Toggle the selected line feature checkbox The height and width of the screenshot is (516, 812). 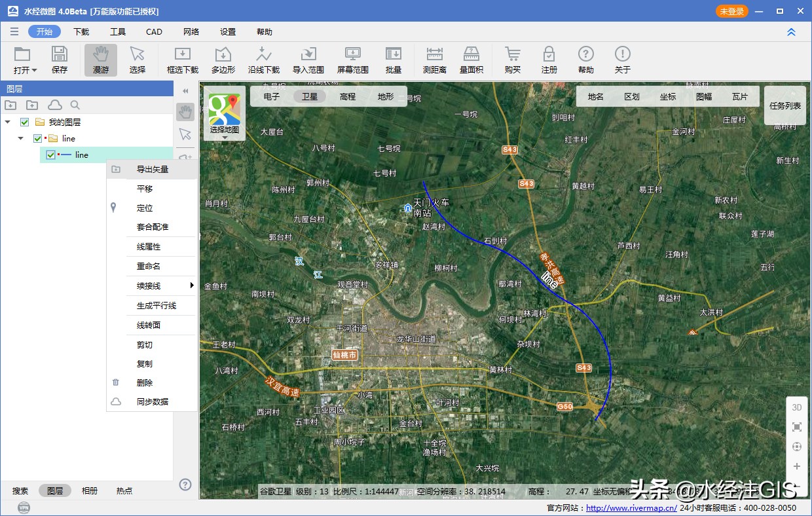coord(51,155)
